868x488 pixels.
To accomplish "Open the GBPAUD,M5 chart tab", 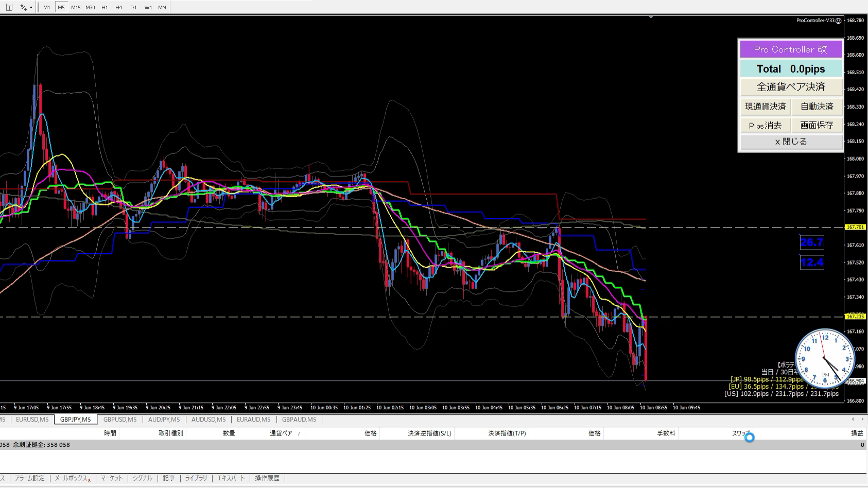I will pos(299,420).
